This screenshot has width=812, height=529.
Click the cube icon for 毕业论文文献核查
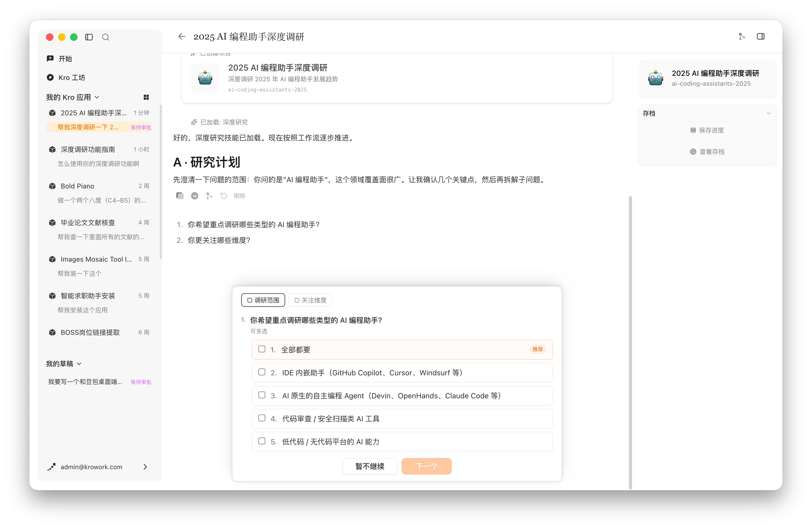pyautogui.click(x=52, y=223)
